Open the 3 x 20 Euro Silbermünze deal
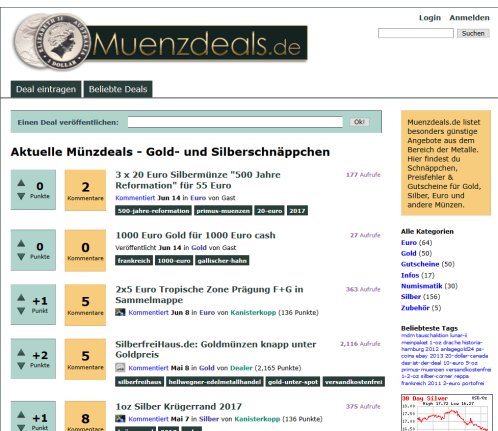The height and width of the screenshot is (431, 498). (198, 180)
